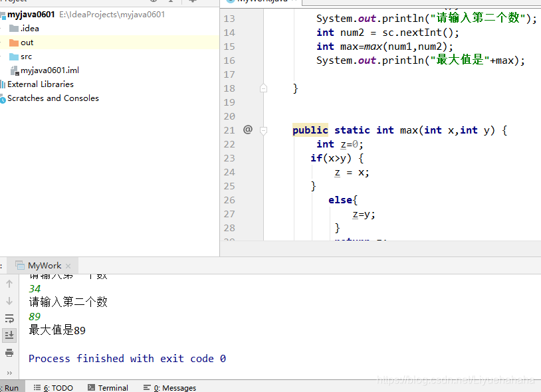Click 'if(x>y) {' code on line 23

(337, 158)
